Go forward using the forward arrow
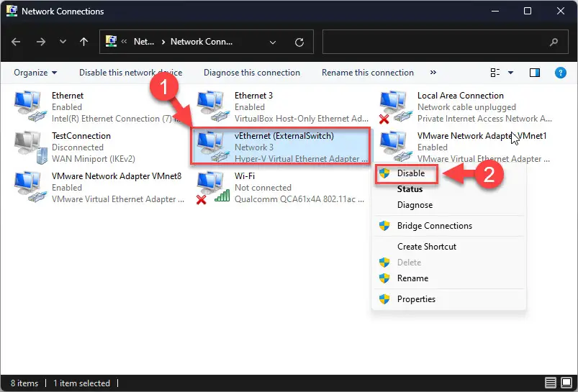This screenshot has width=578, height=392. click(x=41, y=42)
